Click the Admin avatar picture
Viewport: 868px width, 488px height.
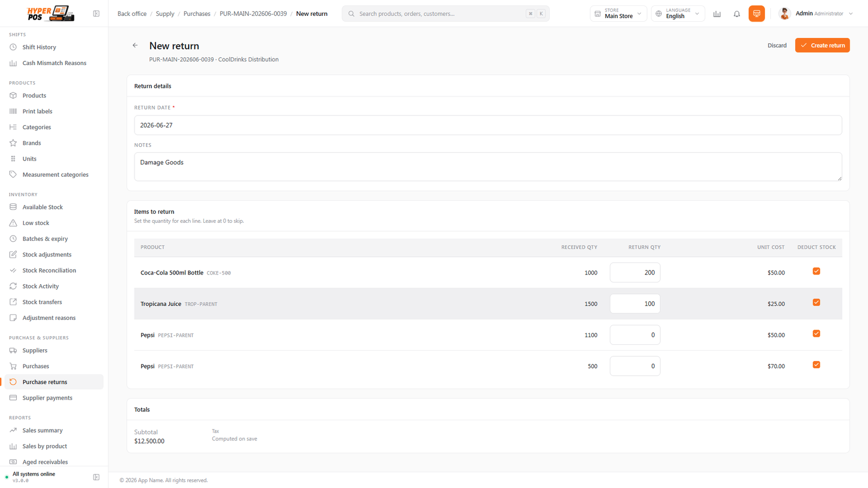point(784,14)
